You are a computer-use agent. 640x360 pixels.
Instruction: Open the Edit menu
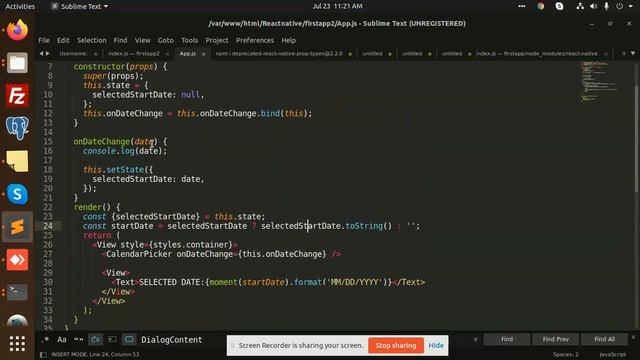[63, 40]
